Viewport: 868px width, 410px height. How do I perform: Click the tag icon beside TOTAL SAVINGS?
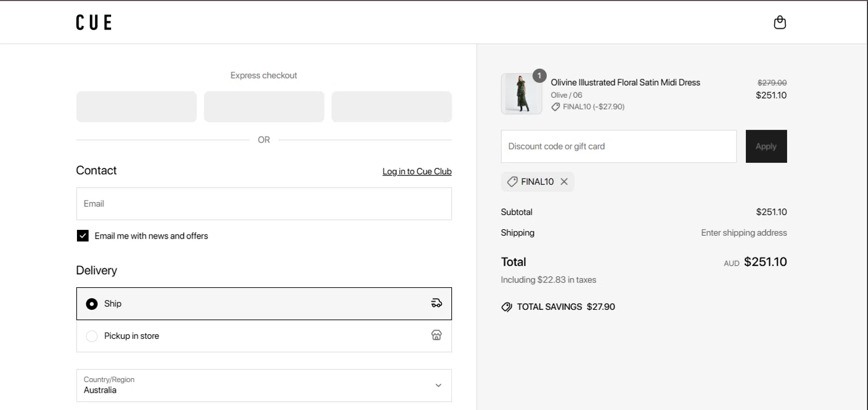click(x=506, y=307)
